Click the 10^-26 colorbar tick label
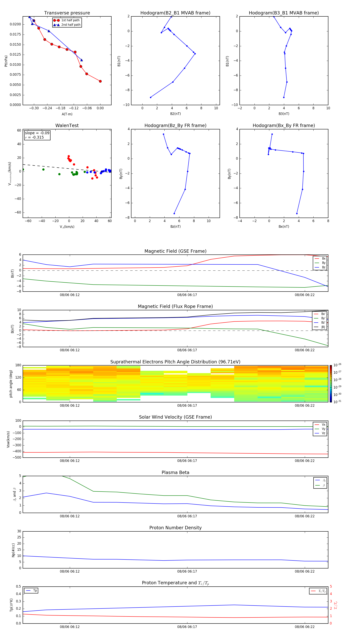The image size is (351, 644). tap(337, 365)
